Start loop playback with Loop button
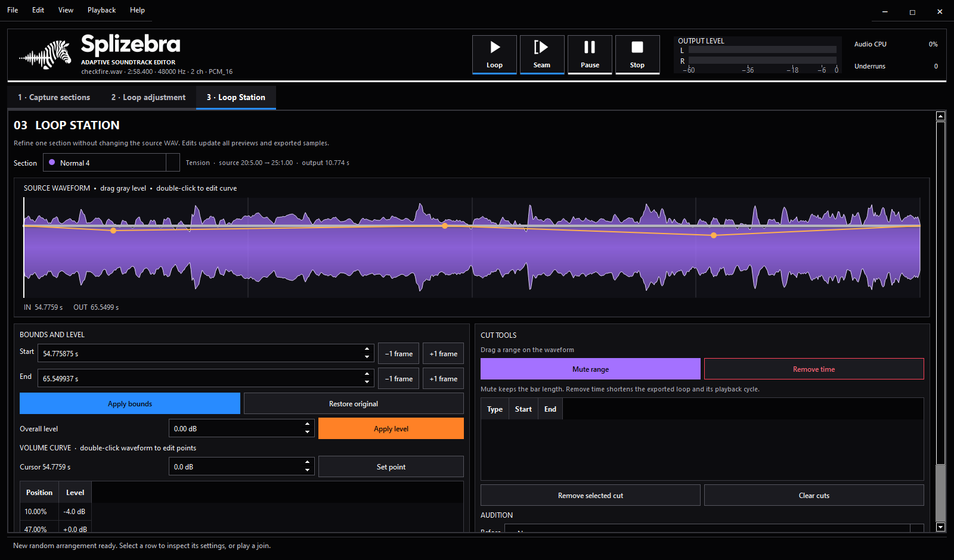This screenshot has height=560, width=954. (x=494, y=54)
